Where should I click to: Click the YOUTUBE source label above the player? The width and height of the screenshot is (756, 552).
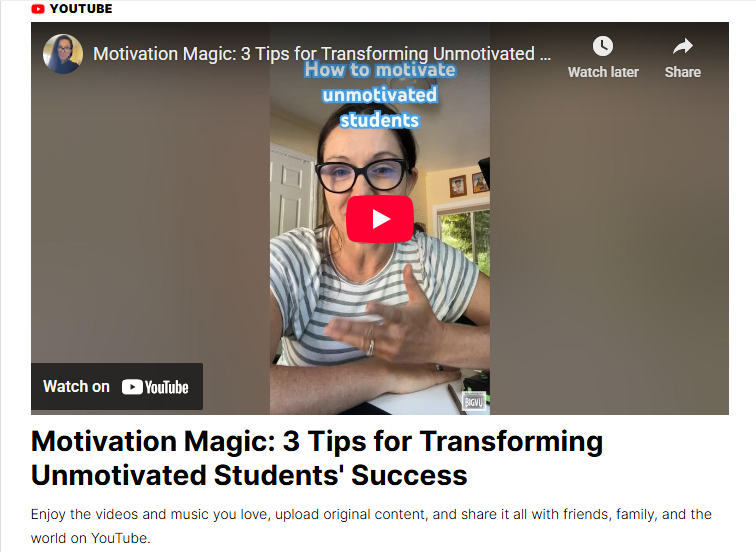tap(81, 9)
